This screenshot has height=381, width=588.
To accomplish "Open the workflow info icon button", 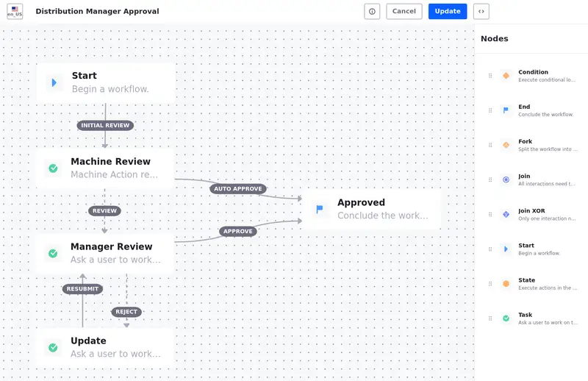I will click(x=372, y=12).
